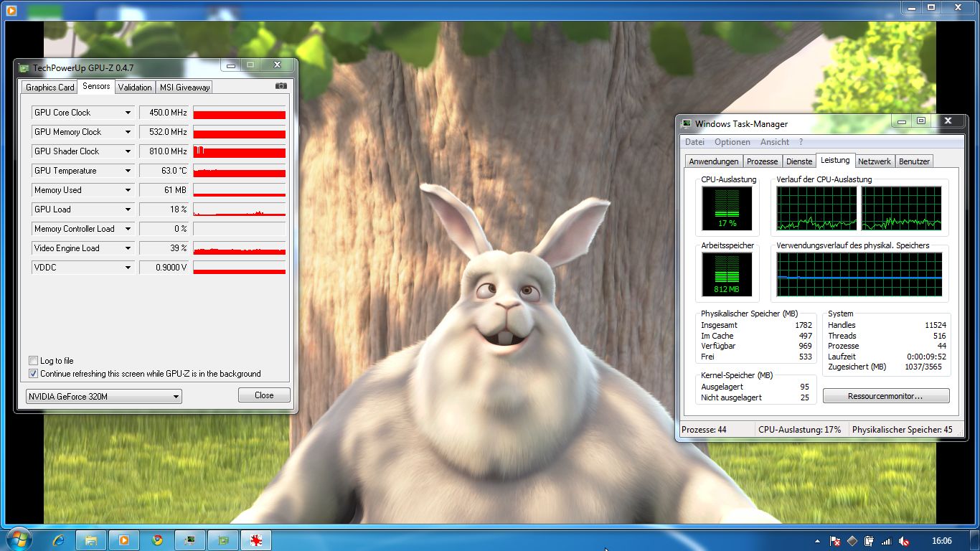
Task: Click the red splat taskbar icon
Action: [256, 540]
